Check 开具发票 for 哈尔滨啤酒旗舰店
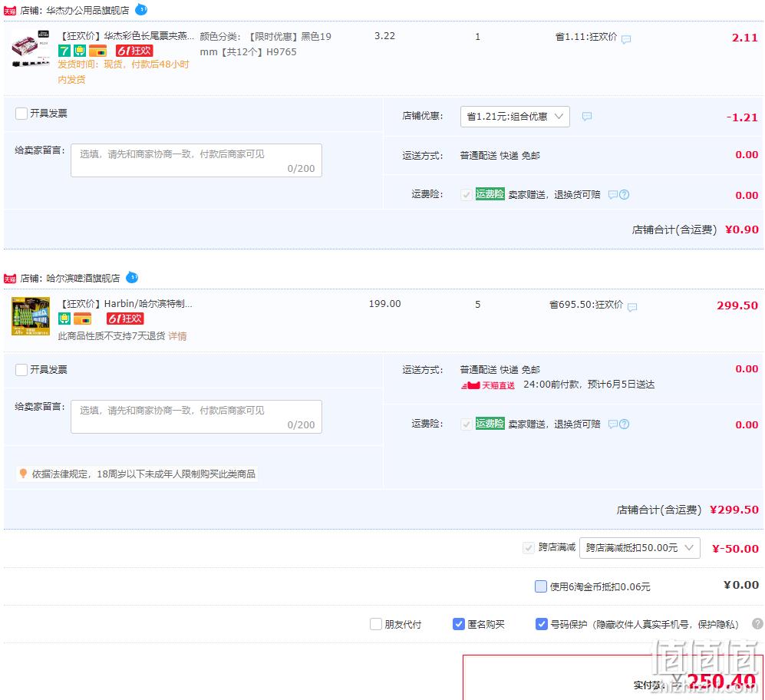765x700 pixels. tap(21, 369)
